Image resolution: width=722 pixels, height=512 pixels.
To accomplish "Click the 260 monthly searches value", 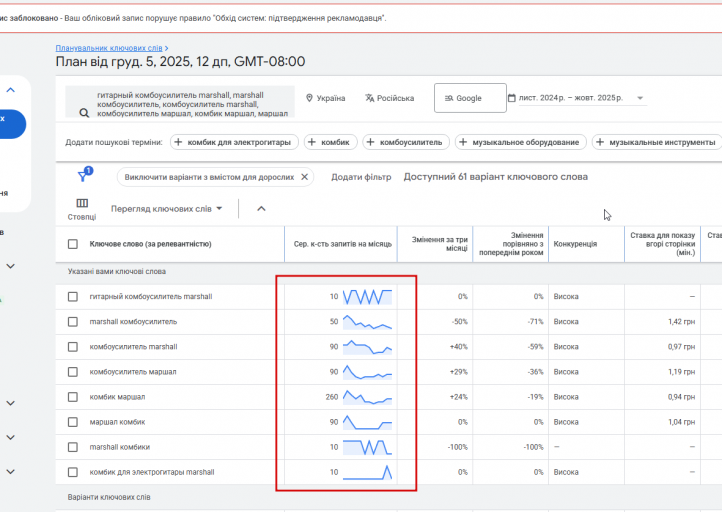I will 332,397.
